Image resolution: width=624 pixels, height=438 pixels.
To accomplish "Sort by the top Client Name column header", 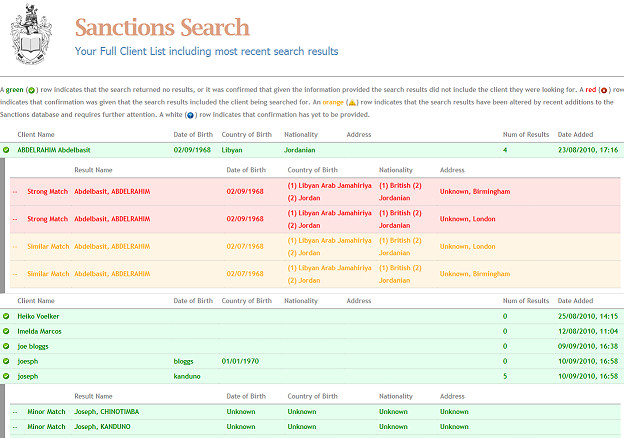I will click(x=36, y=134).
